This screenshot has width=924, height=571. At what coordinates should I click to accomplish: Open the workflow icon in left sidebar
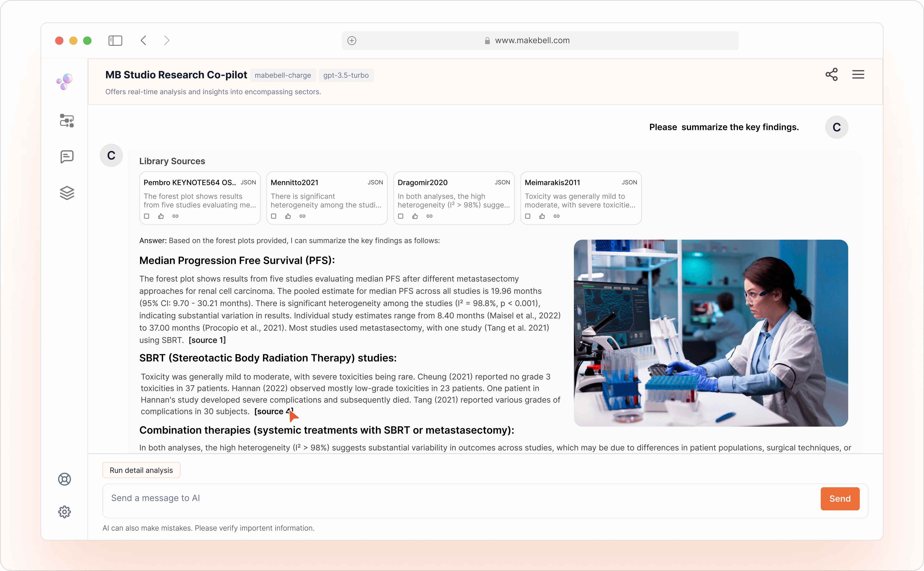(67, 121)
